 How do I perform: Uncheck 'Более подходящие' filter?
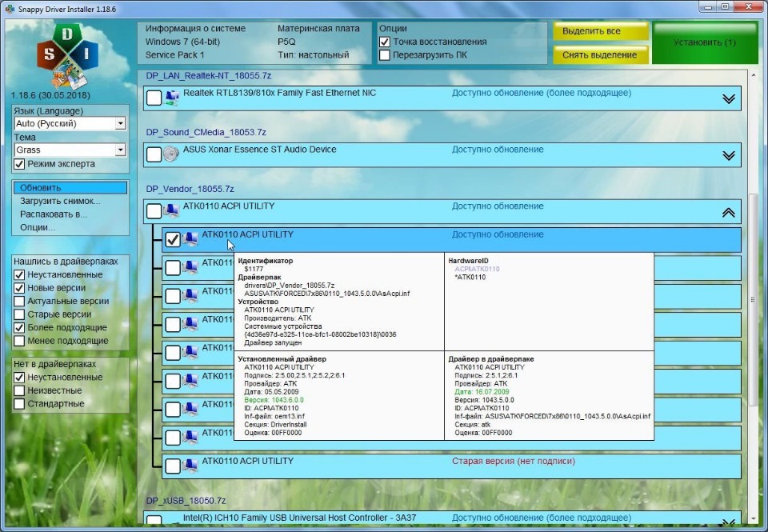coord(19,328)
